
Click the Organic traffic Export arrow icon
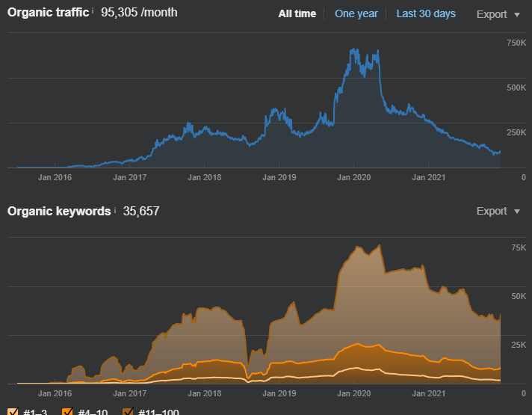(517, 15)
